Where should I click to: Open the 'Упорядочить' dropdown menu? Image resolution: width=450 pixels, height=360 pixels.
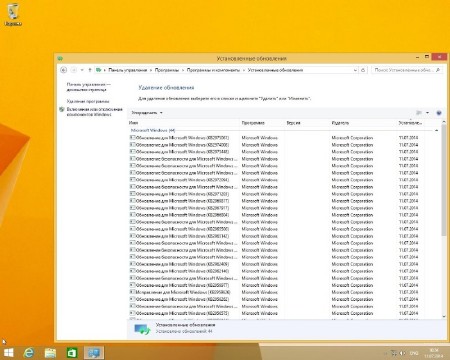pos(147,113)
